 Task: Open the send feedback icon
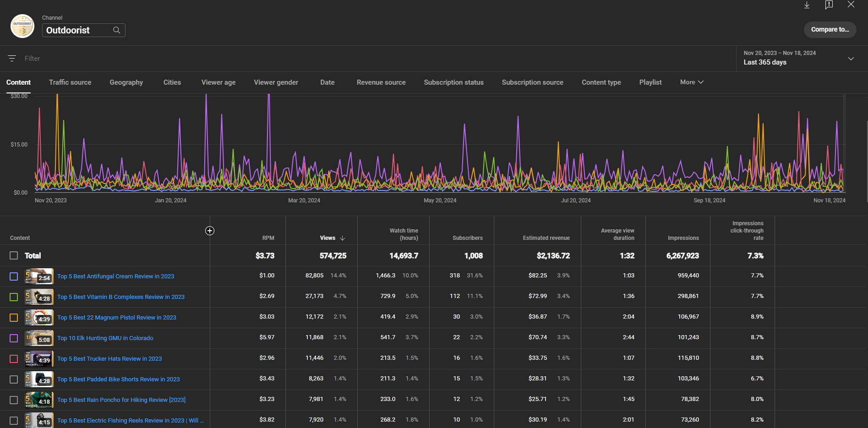point(829,5)
